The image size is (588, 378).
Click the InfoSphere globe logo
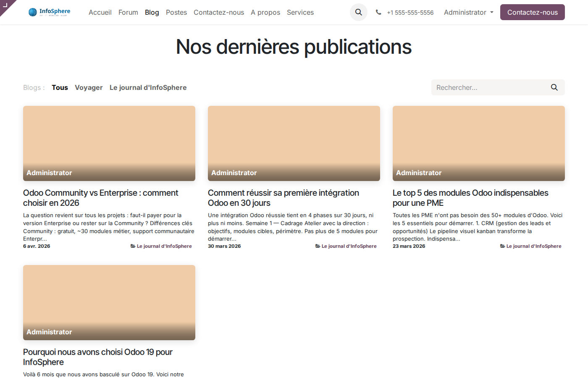coord(32,12)
